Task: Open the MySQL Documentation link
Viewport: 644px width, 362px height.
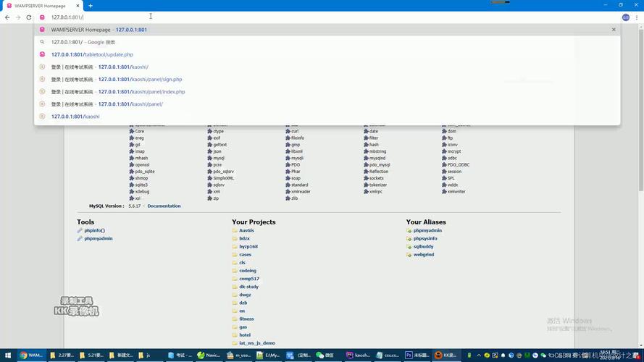Action: pyautogui.click(x=164, y=206)
